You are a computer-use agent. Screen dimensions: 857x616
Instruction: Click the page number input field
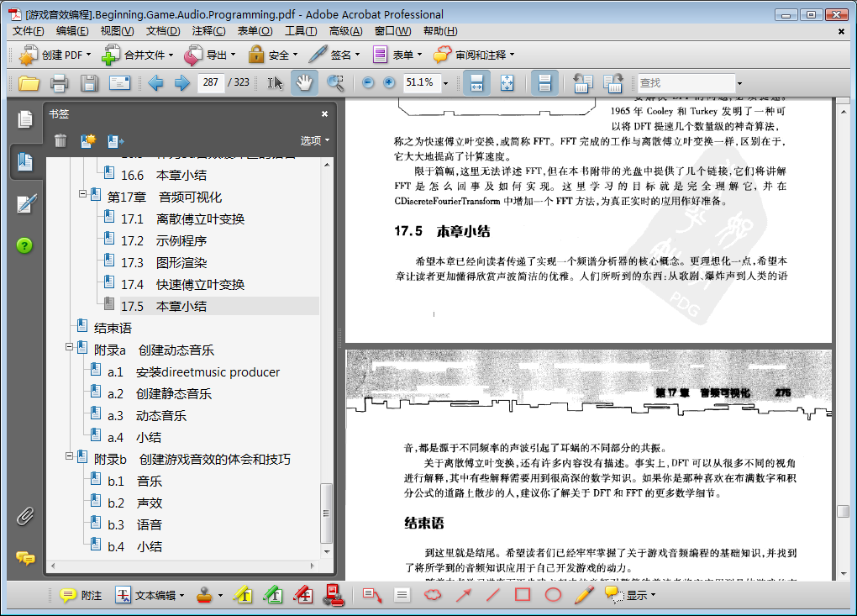tap(210, 82)
